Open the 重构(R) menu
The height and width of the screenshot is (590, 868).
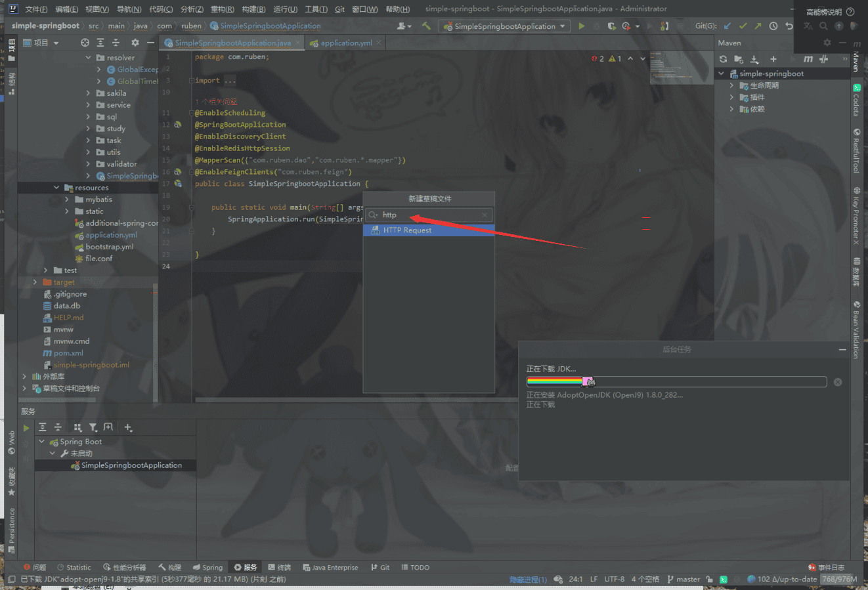click(x=222, y=9)
